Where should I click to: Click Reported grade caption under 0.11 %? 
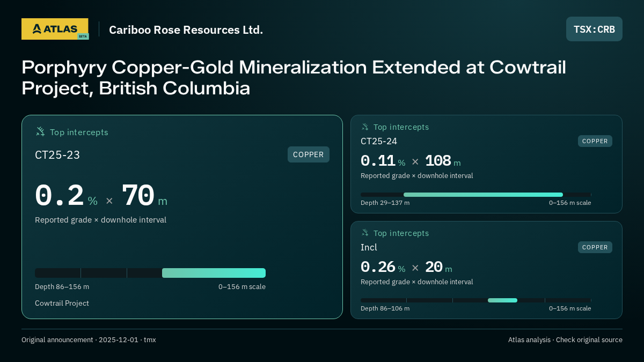tap(417, 175)
